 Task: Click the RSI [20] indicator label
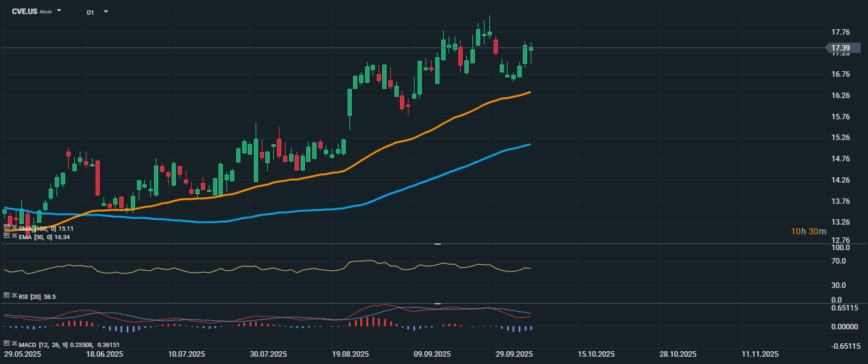pos(30,296)
